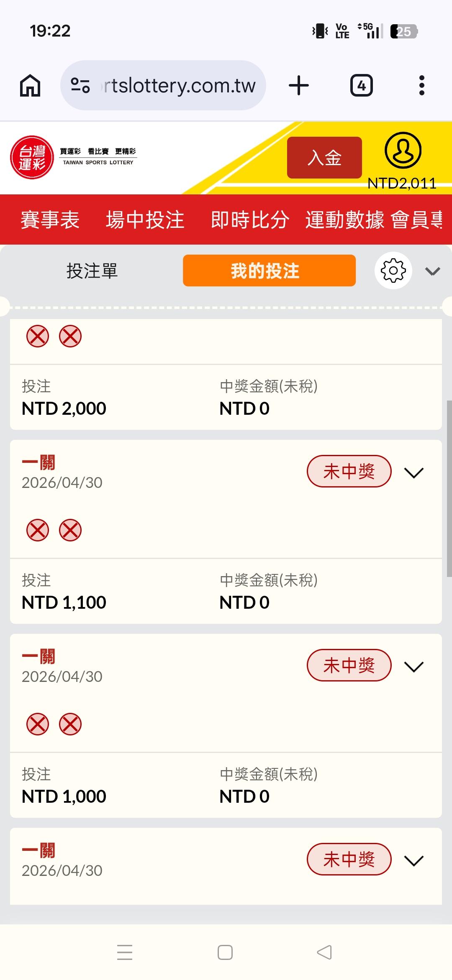This screenshot has width=452, height=980.
Task: Click the page scrollbar on right edge
Action: [449, 488]
